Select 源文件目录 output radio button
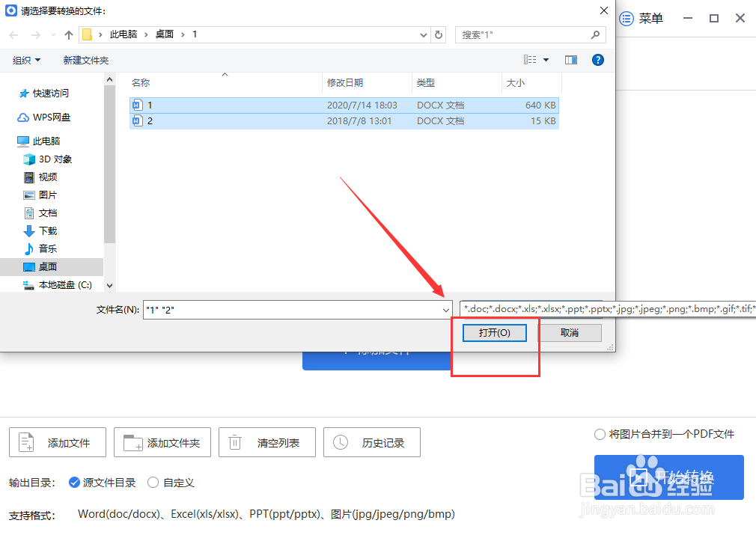The height and width of the screenshot is (535, 756). (74, 483)
